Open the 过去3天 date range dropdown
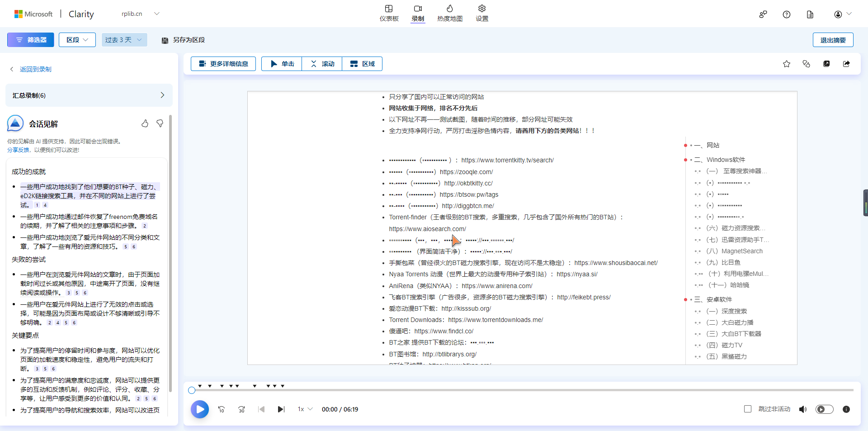The height and width of the screenshot is (431, 868). point(124,40)
